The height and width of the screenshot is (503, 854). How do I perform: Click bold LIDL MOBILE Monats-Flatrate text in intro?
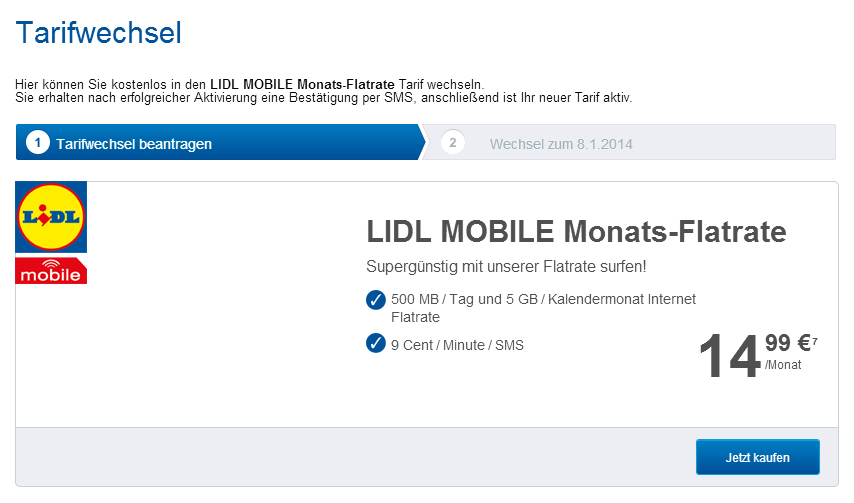302,83
